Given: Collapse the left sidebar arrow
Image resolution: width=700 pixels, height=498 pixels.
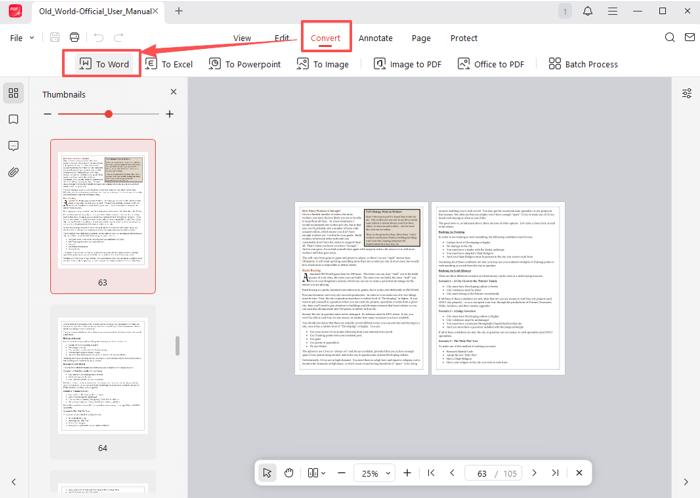Looking at the screenshot, I should coord(13,482).
